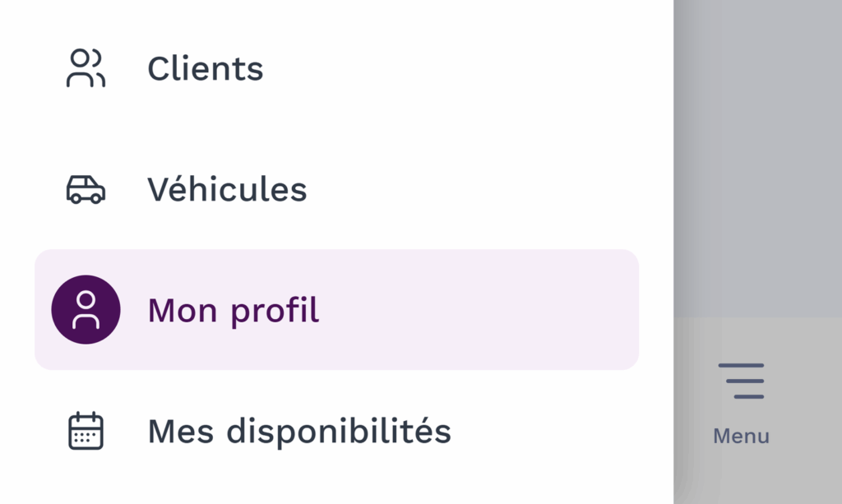Click the calendar icon for availabilities

pos(86,431)
